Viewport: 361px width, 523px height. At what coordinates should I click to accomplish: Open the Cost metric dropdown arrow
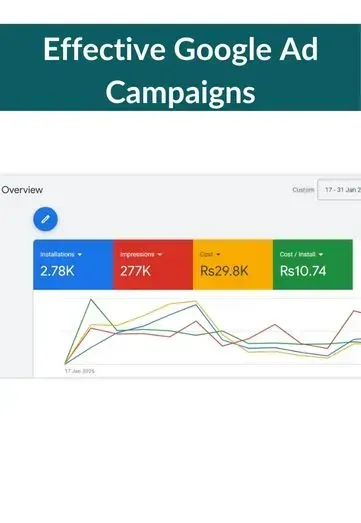click(x=218, y=254)
